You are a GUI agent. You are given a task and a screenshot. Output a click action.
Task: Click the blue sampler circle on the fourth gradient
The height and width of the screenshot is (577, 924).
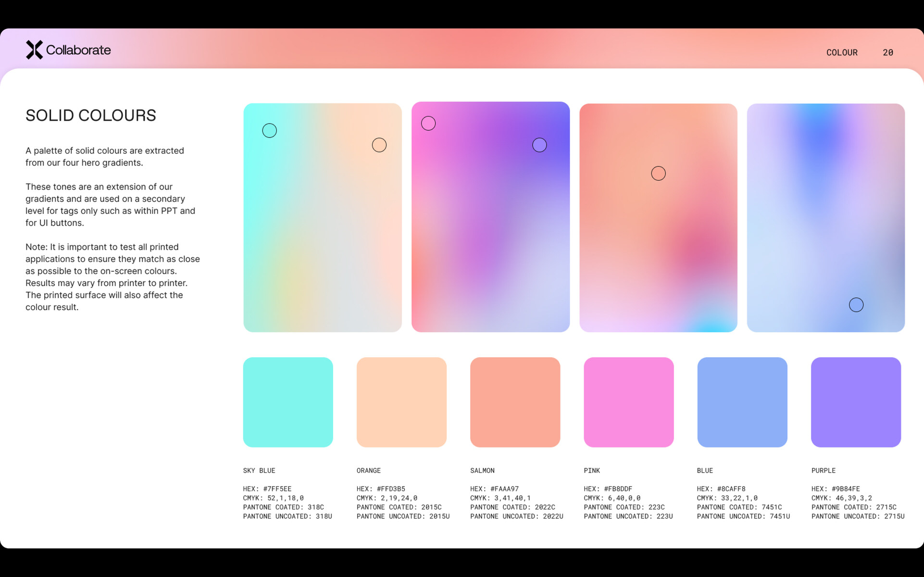point(856,305)
